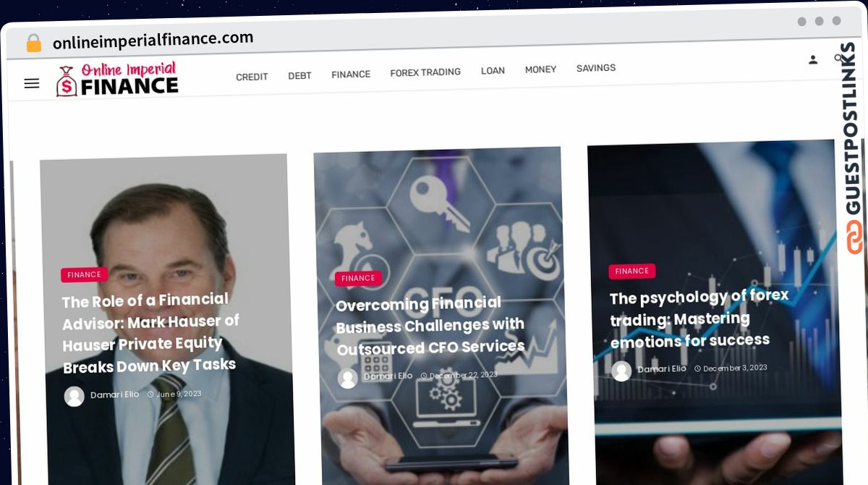Viewport: 868px width, 485px height.
Task: Open the hamburger menu icon
Action: coord(31,83)
